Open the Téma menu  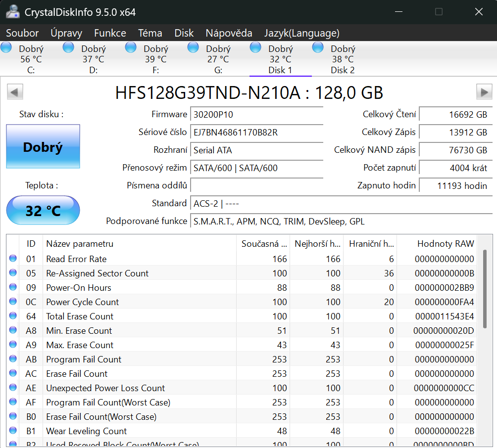pyautogui.click(x=150, y=33)
